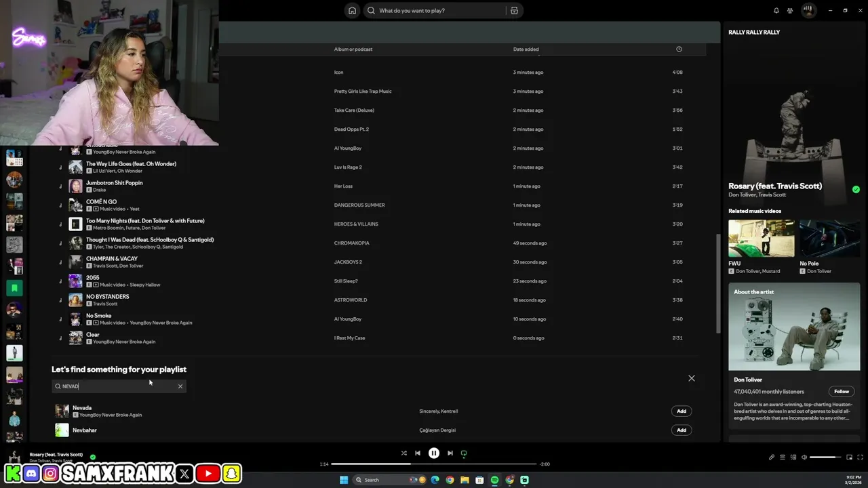
Task: Seek using the song progress bar
Action: click(x=434, y=464)
